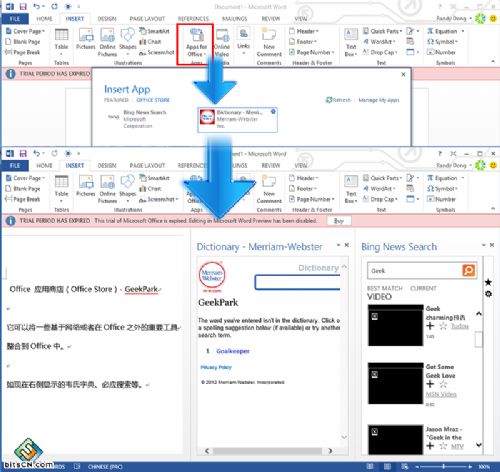The image size is (500, 472).
Task: Click the Online Pictures icon in lower ribbon
Action: [107, 189]
